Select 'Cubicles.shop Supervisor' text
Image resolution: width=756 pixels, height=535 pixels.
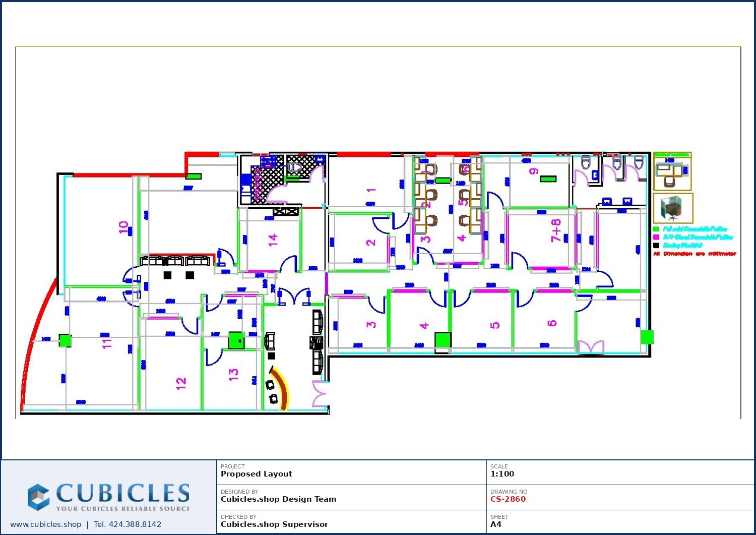click(x=275, y=524)
